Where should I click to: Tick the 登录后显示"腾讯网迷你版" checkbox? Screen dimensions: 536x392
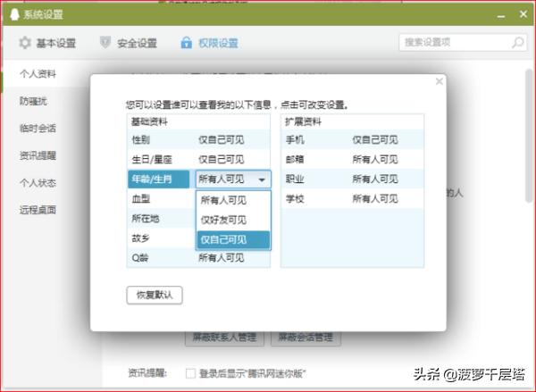pyautogui.click(x=190, y=373)
